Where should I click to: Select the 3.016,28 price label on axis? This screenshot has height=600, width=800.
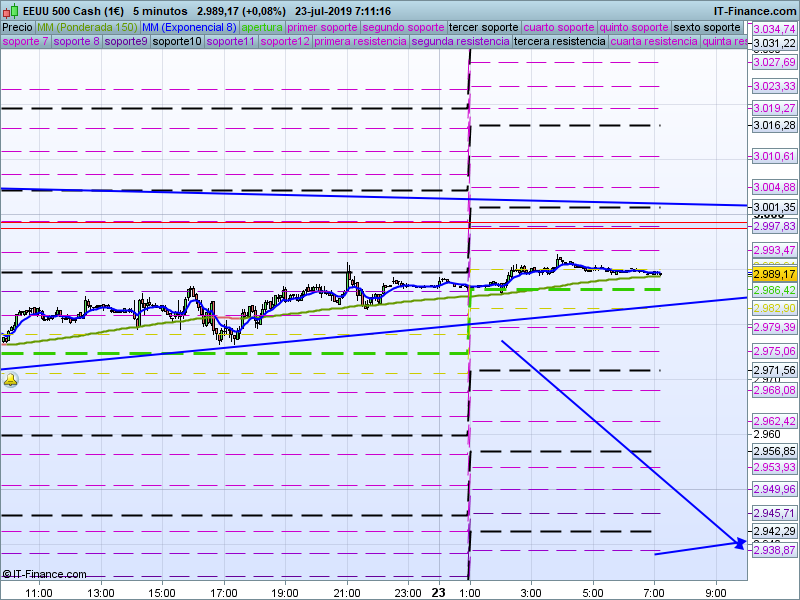pos(774,125)
